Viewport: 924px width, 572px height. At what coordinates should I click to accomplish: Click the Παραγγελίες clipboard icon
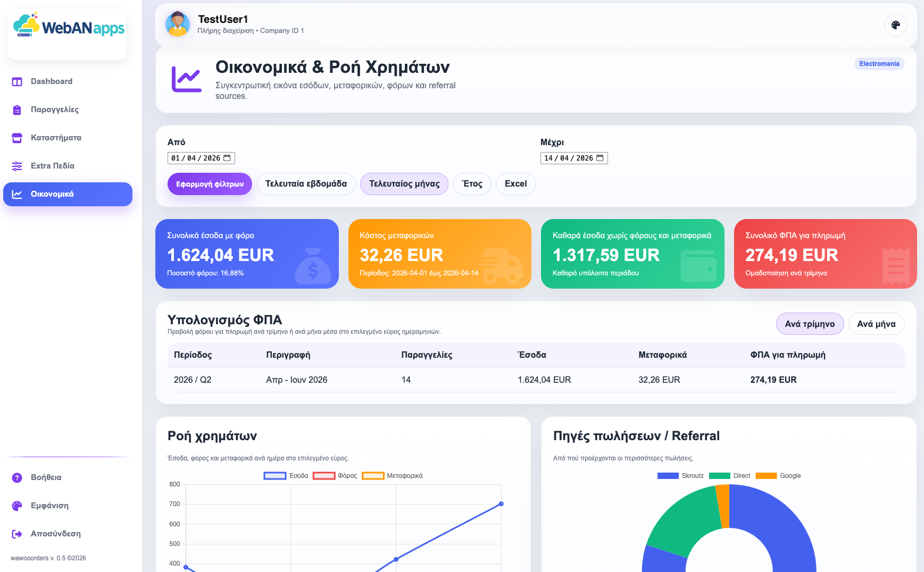tap(17, 110)
